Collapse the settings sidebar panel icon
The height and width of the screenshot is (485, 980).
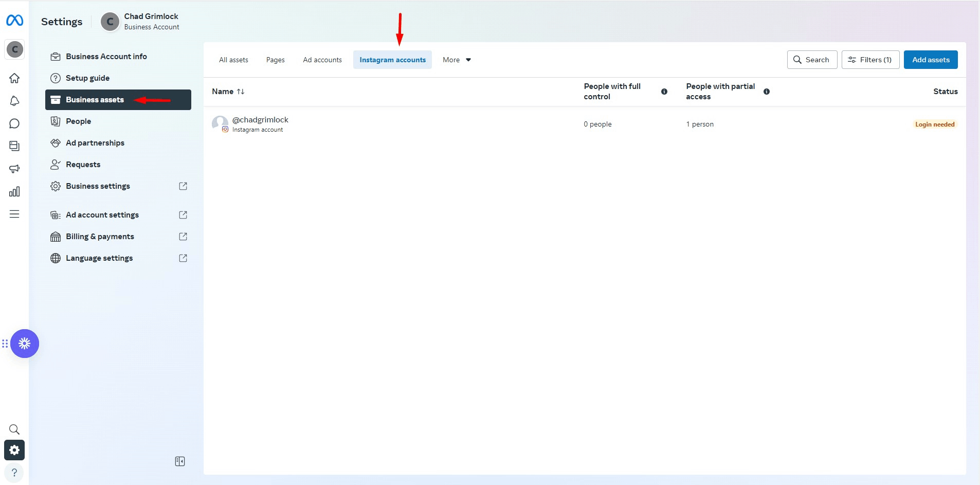tap(180, 461)
